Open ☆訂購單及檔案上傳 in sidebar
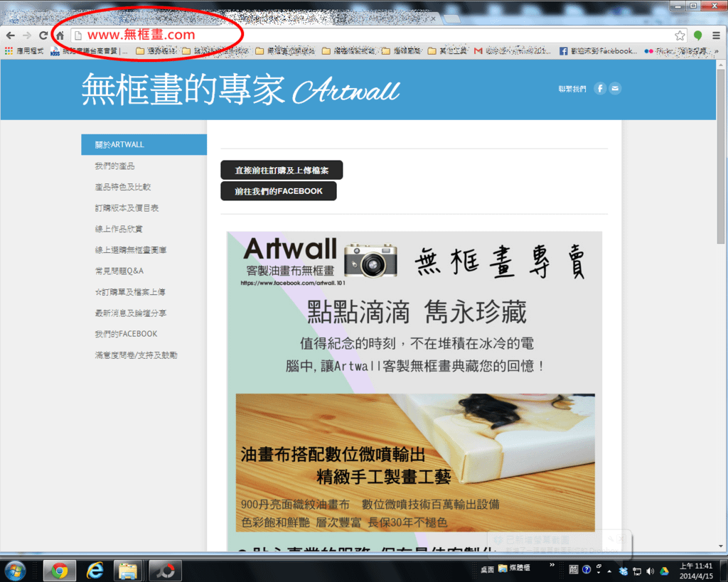Screen dimensions: 728x582 pos(130,292)
